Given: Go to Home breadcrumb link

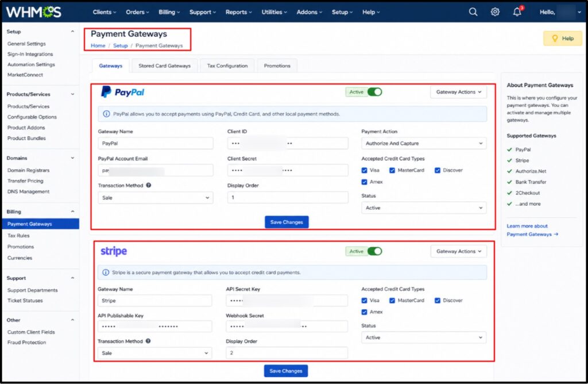Looking at the screenshot, I should pyautogui.click(x=98, y=45).
